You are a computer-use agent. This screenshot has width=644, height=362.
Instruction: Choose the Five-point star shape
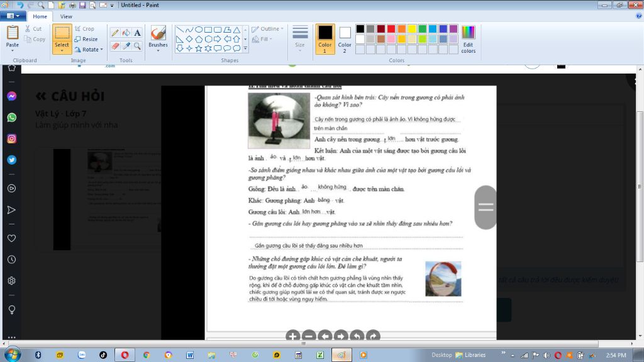pos(199,48)
